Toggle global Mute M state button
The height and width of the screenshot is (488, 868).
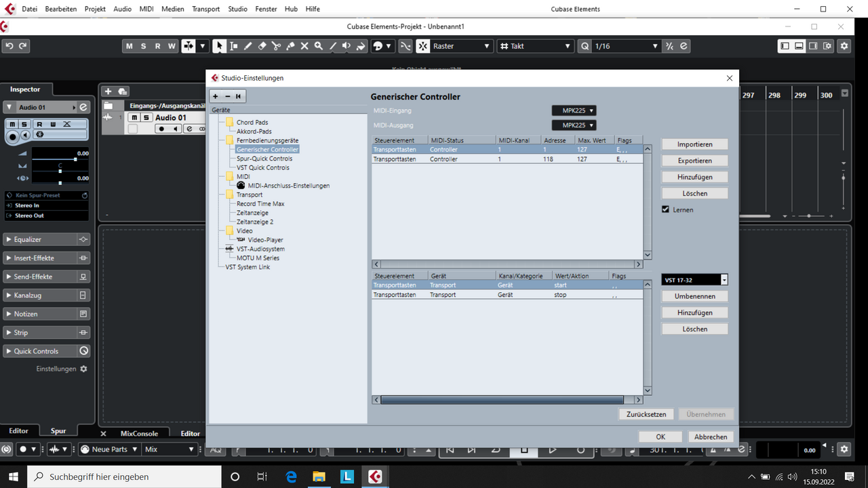129,46
